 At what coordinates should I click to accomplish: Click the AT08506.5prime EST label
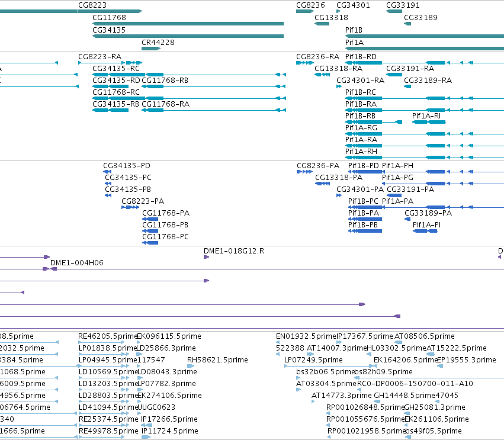pyautogui.click(x=425, y=336)
